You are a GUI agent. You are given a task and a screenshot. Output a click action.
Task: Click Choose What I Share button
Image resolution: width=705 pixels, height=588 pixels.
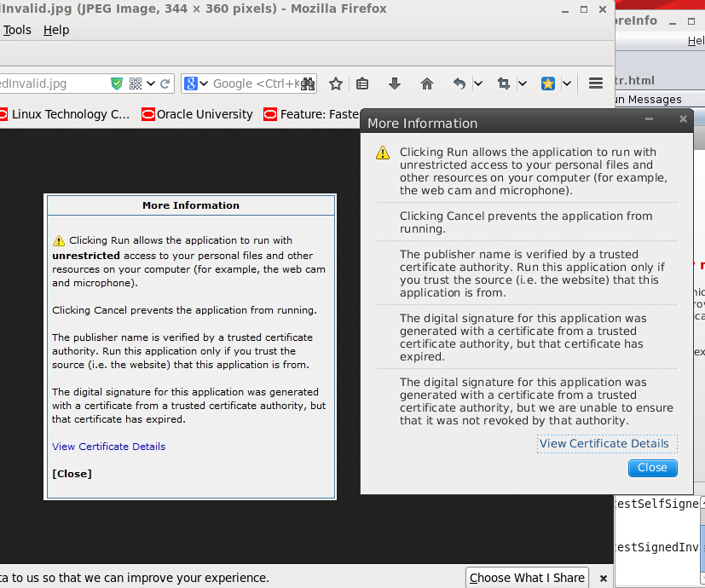[527, 577]
